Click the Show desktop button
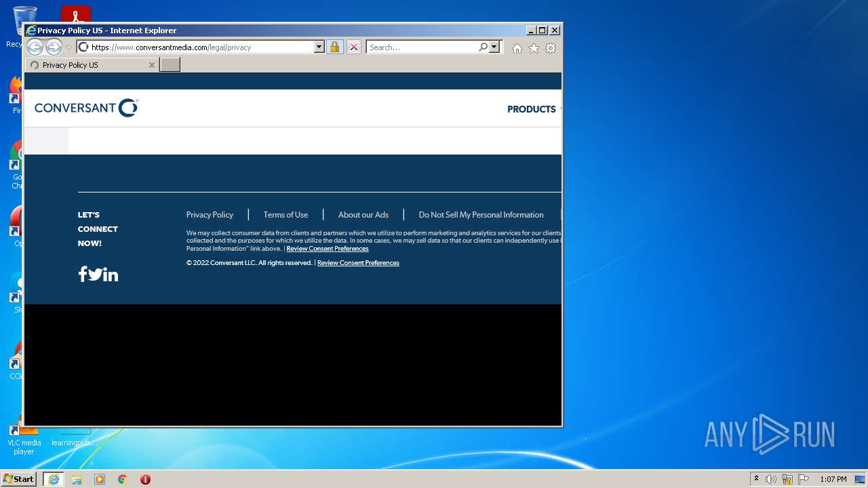 coord(861,479)
